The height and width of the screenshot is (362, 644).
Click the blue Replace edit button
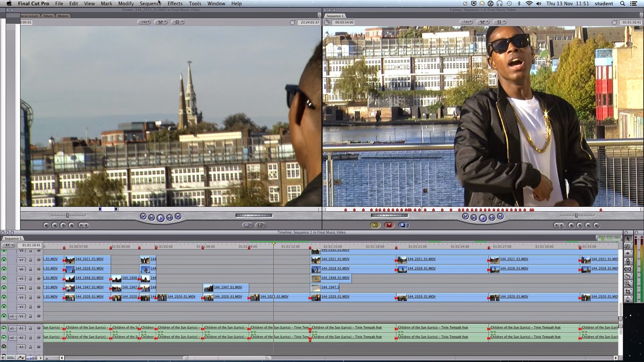403,225
